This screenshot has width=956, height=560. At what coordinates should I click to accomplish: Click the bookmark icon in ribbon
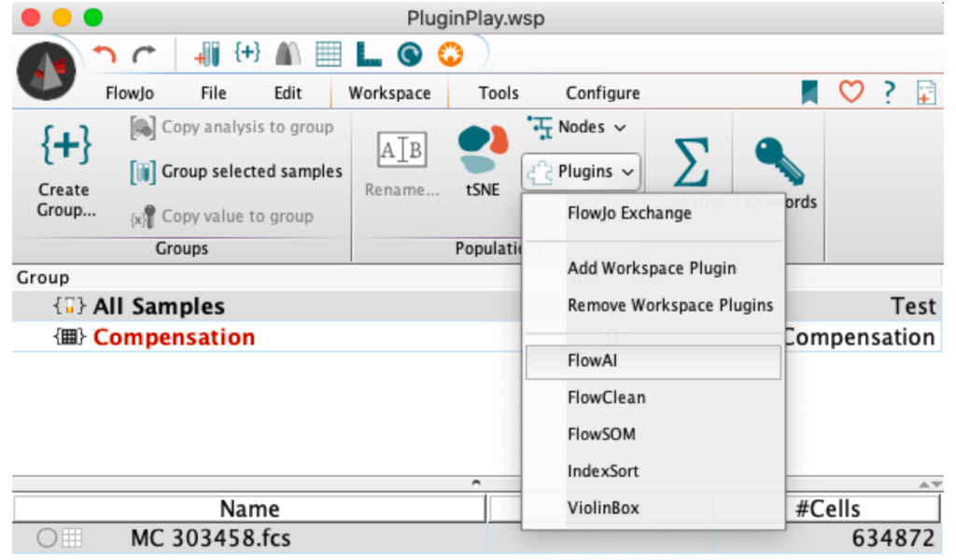(809, 91)
